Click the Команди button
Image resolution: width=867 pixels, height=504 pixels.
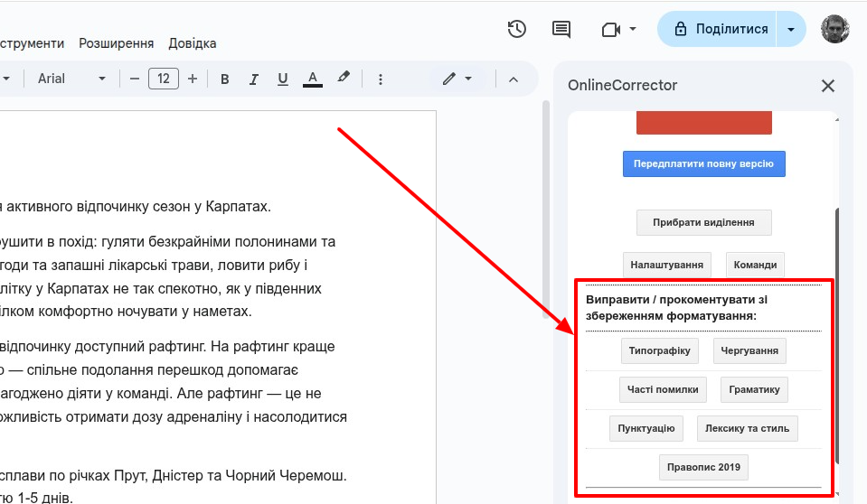755,265
